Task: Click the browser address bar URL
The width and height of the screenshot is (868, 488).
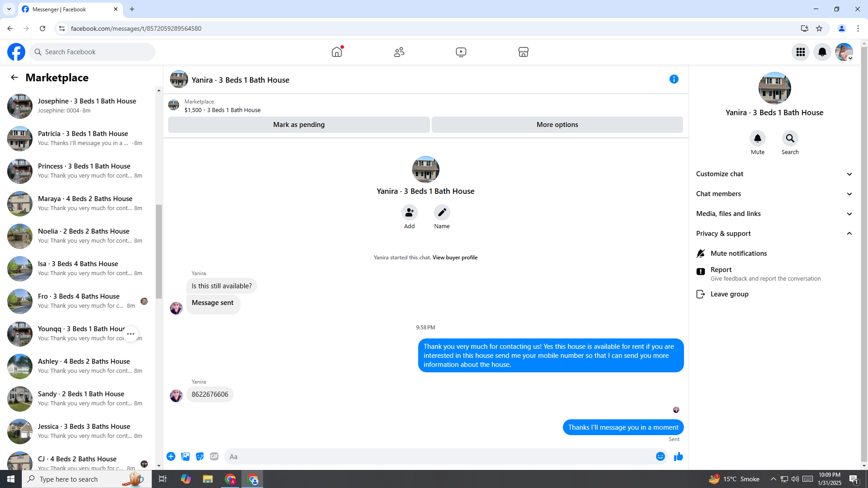Action: pyautogui.click(x=136, y=28)
